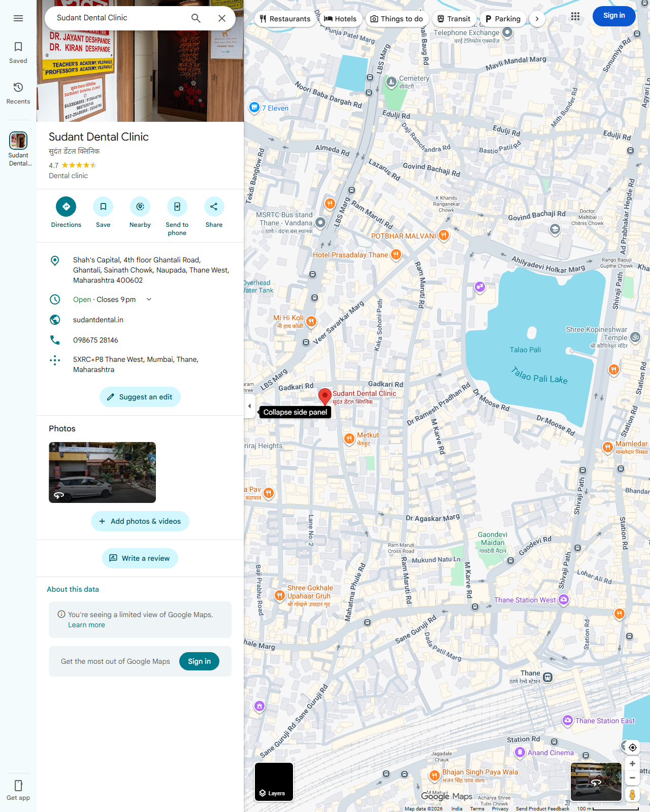The image size is (650, 812).
Task: Select Sudant Dental sidebar thumbnail
Action: tap(18, 149)
